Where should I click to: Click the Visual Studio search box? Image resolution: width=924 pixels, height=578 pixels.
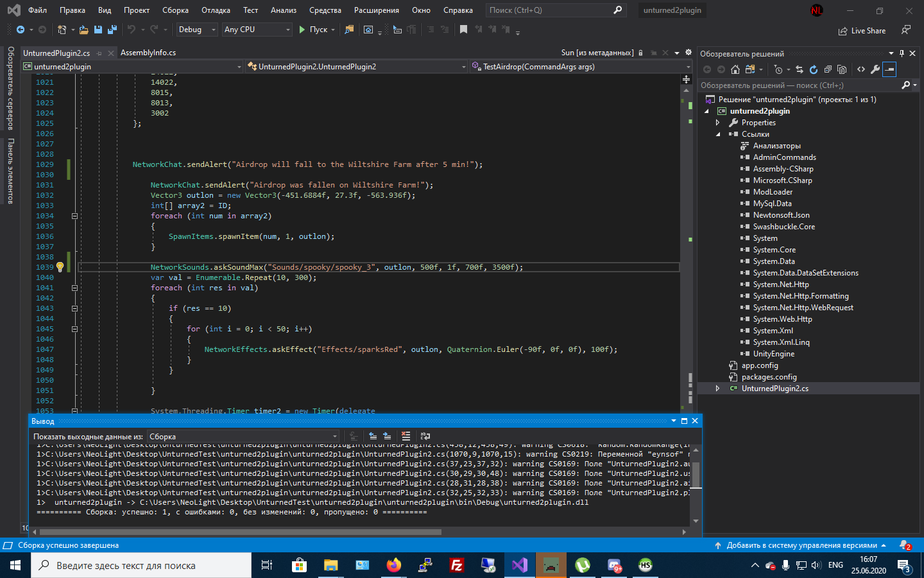[x=555, y=10]
